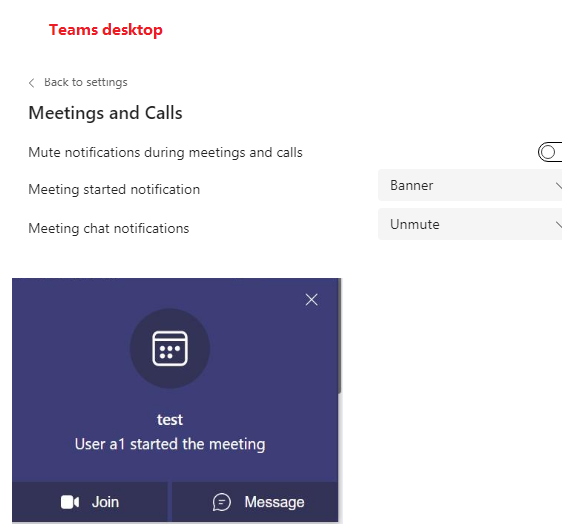Image resolution: width=575 pixels, height=526 pixels.
Task: Expand the Unmute dropdown using its chevron arrow
Action: coord(558,224)
